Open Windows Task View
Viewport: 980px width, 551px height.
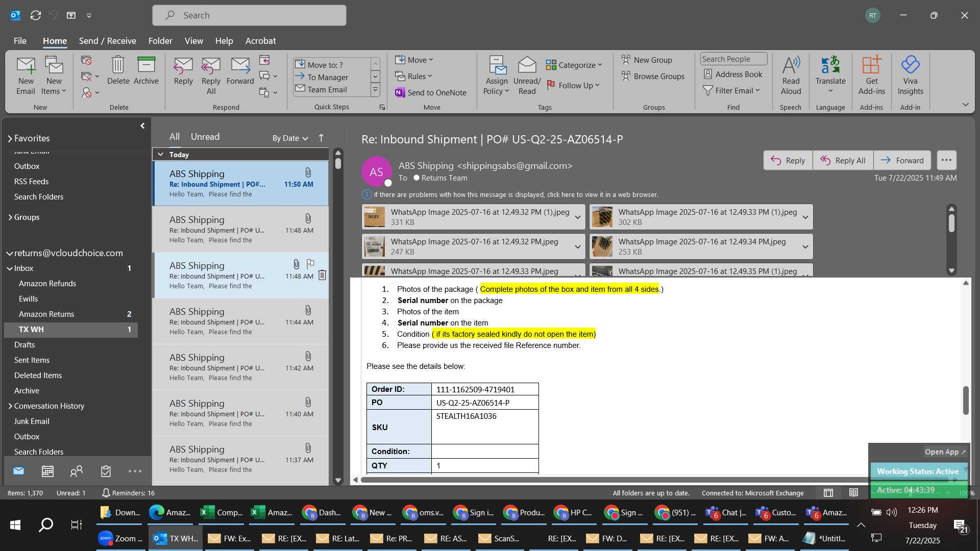[x=76, y=524]
